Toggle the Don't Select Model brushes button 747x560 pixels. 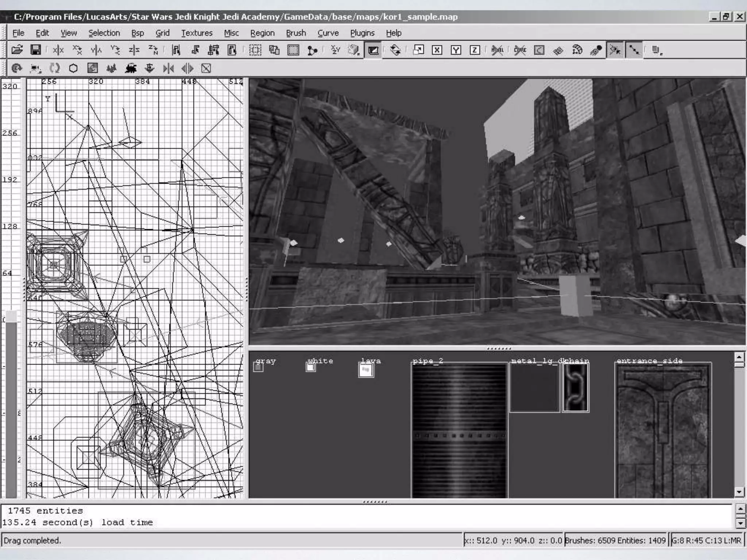point(497,50)
